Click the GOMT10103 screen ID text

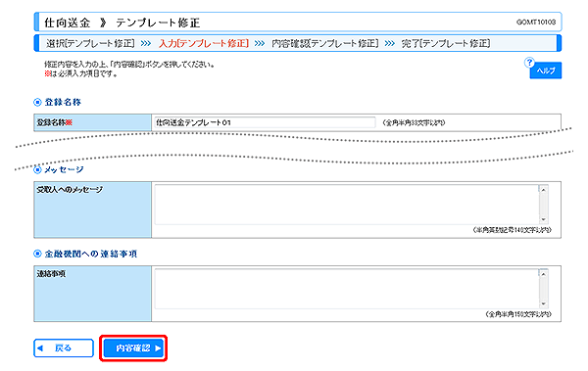point(536,23)
